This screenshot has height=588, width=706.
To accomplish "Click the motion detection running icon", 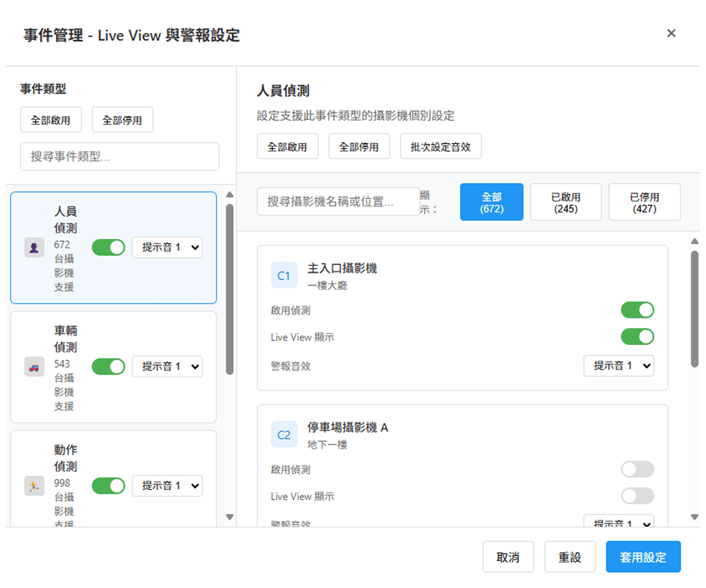I will tap(34, 486).
